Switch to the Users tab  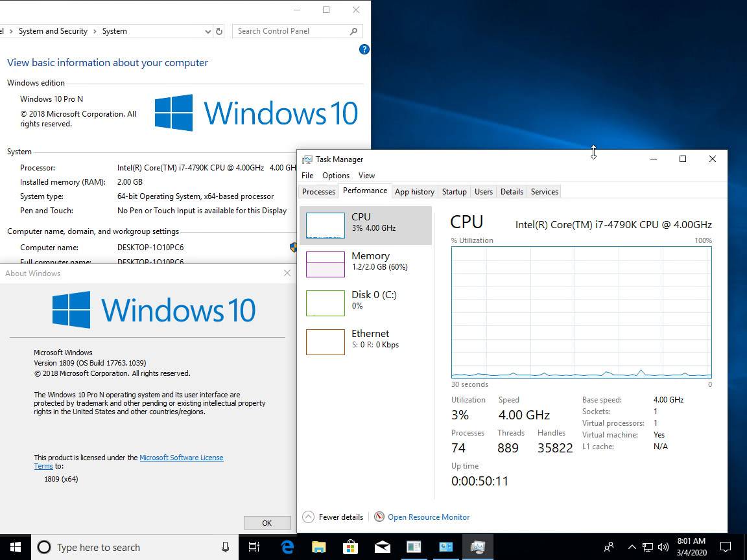(x=484, y=191)
